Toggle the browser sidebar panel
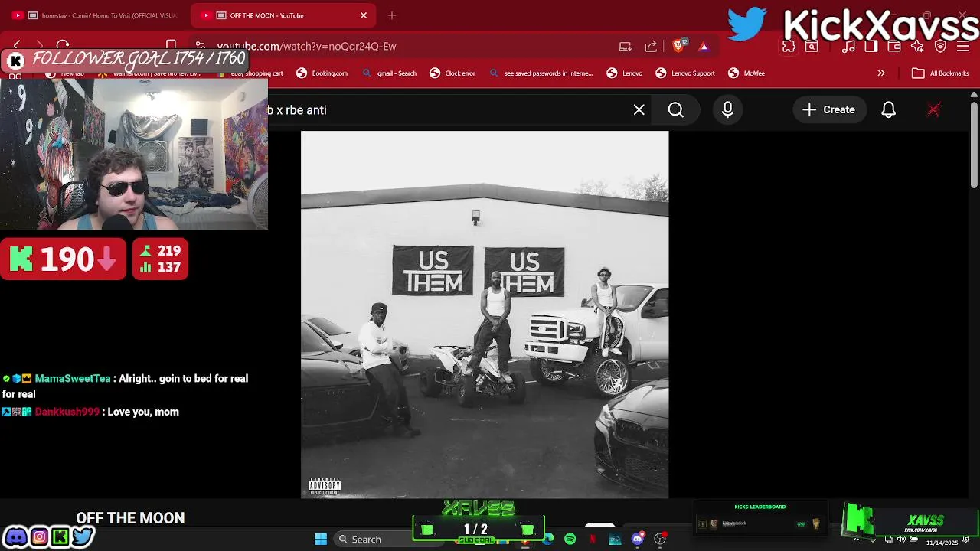Image resolution: width=980 pixels, height=551 pixels. click(x=871, y=47)
